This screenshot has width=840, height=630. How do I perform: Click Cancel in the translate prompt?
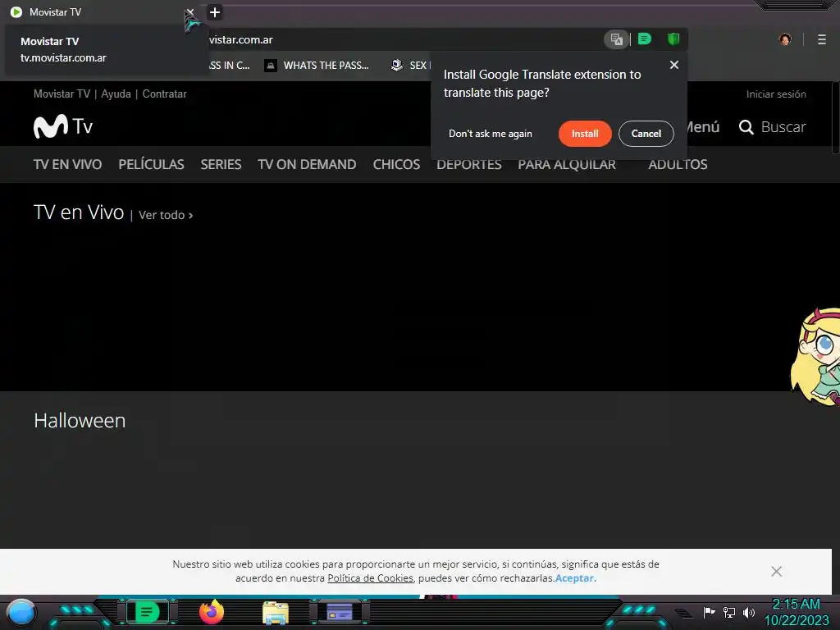(x=646, y=134)
